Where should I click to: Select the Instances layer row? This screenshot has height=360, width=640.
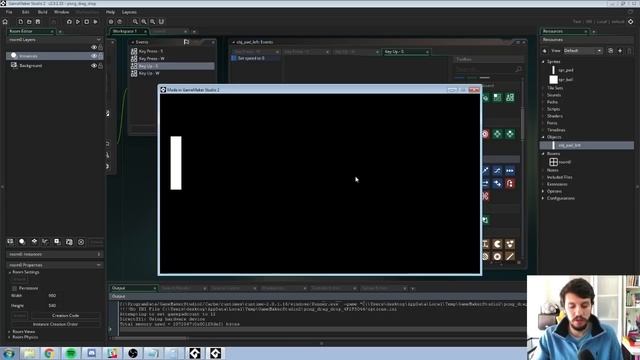coord(54,56)
